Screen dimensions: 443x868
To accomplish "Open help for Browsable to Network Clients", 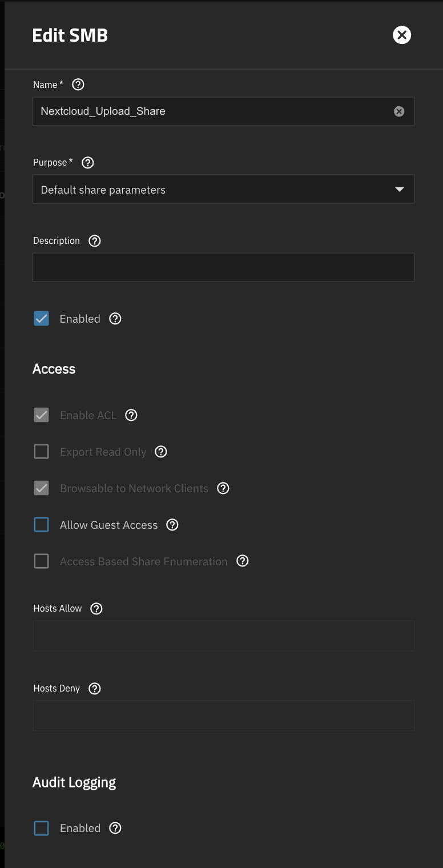I will click(223, 488).
